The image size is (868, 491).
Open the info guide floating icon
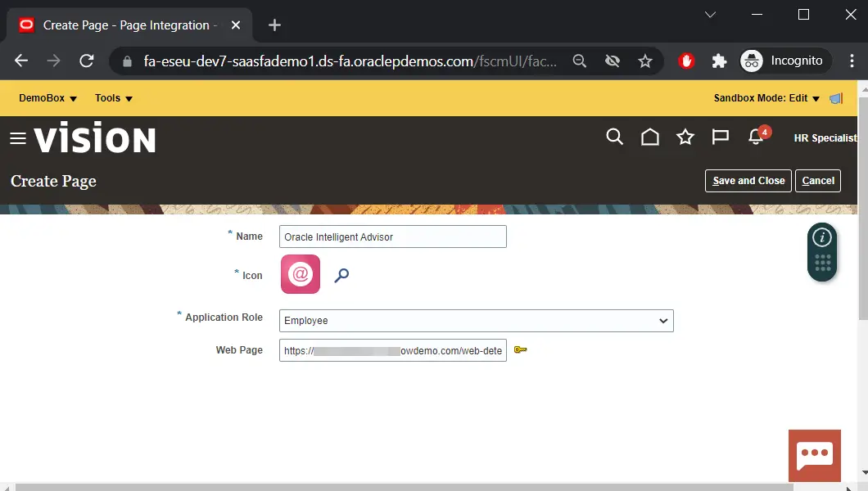click(822, 238)
